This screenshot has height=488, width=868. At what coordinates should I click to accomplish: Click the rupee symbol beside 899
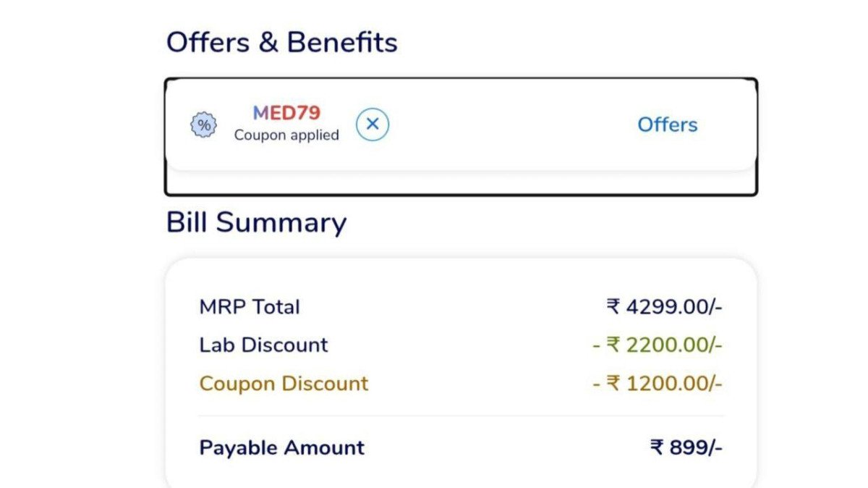[x=657, y=448]
